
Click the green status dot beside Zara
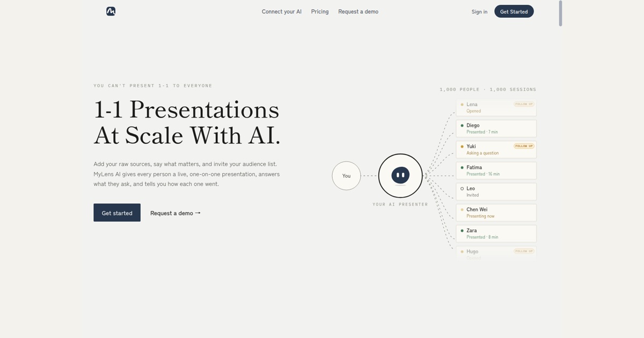click(x=462, y=230)
